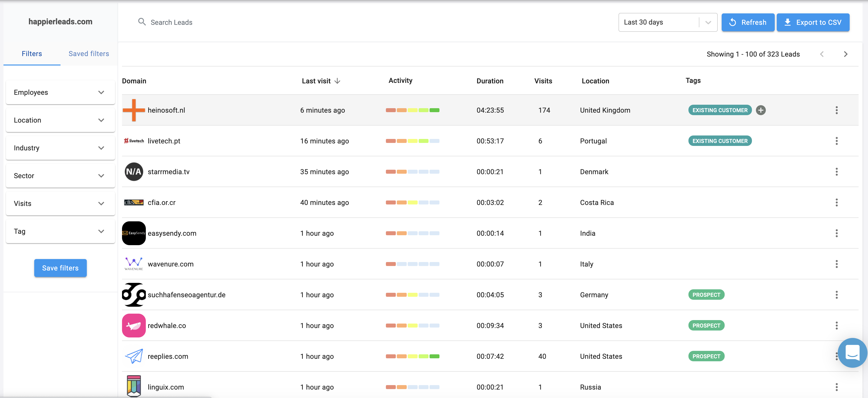
Task: Click the linguix.com pencil logo
Action: pyautogui.click(x=133, y=387)
